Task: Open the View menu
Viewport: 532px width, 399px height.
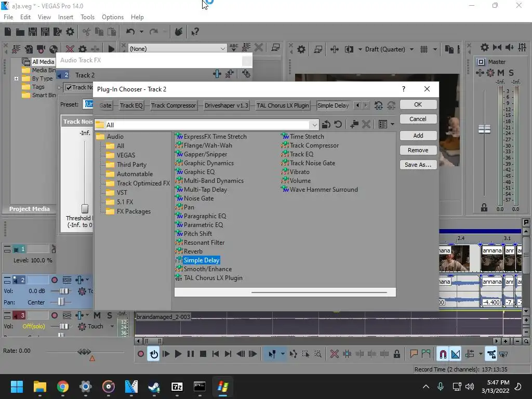Action: coord(44,17)
